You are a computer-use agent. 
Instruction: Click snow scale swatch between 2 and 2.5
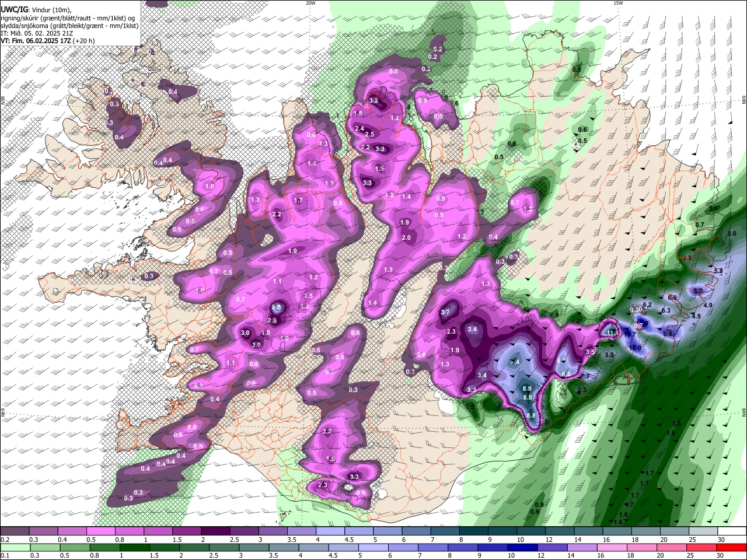215,531
